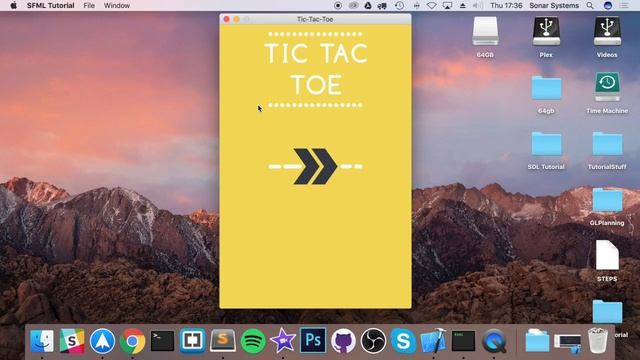Click the screen recording status icon
The width and height of the screenshot is (640, 360).
pyautogui.click(x=338, y=5)
